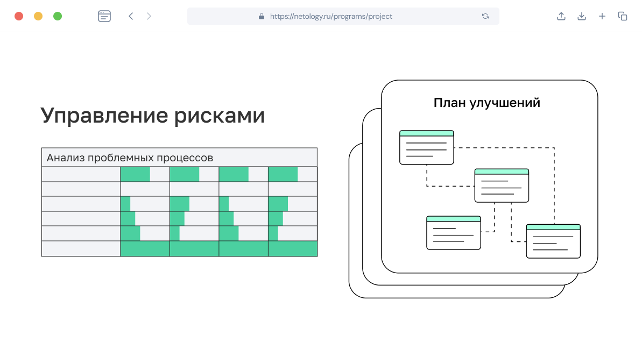Go forward with the right arrow

pyautogui.click(x=149, y=16)
